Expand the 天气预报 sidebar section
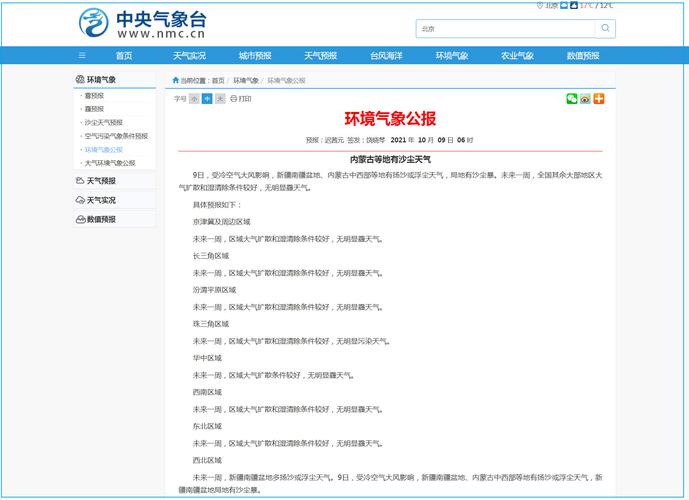Image resolution: width=689 pixels, height=500 pixels. pyautogui.click(x=115, y=181)
